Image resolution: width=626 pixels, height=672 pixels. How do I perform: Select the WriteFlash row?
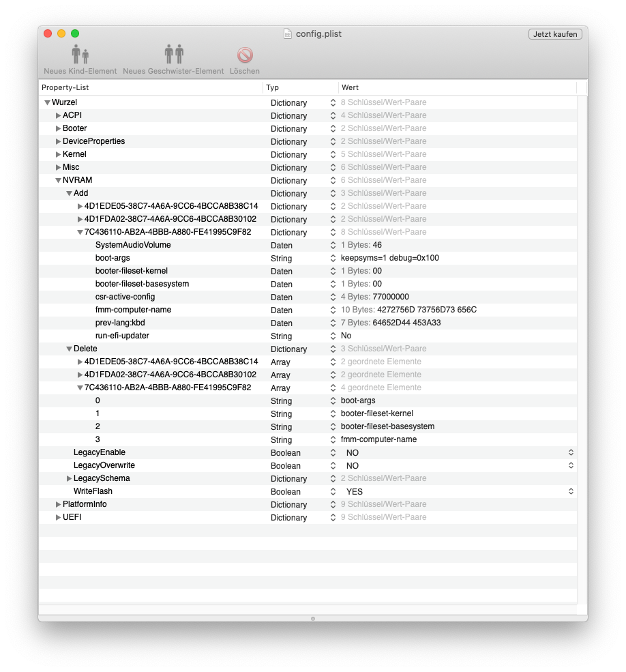coord(308,491)
